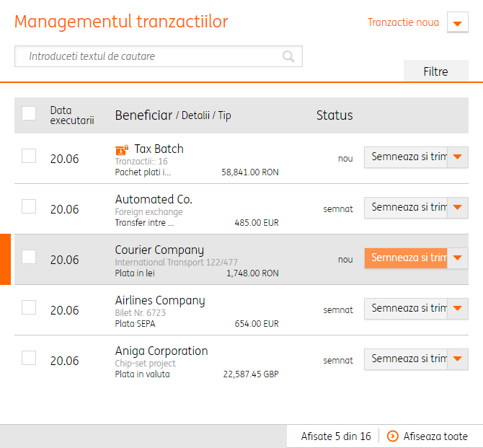Open the Tranzactie noua dropdown arrow
This screenshot has height=448, width=483.
pyautogui.click(x=458, y=23)
